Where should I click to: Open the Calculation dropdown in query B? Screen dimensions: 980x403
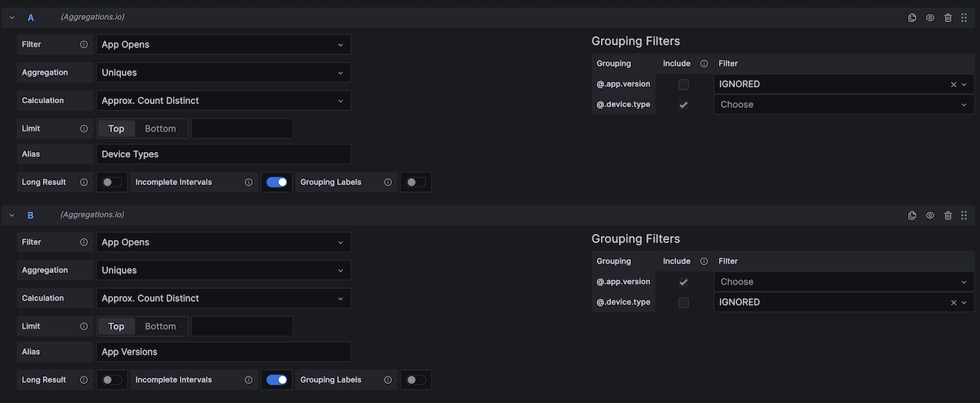click(223, 298)
